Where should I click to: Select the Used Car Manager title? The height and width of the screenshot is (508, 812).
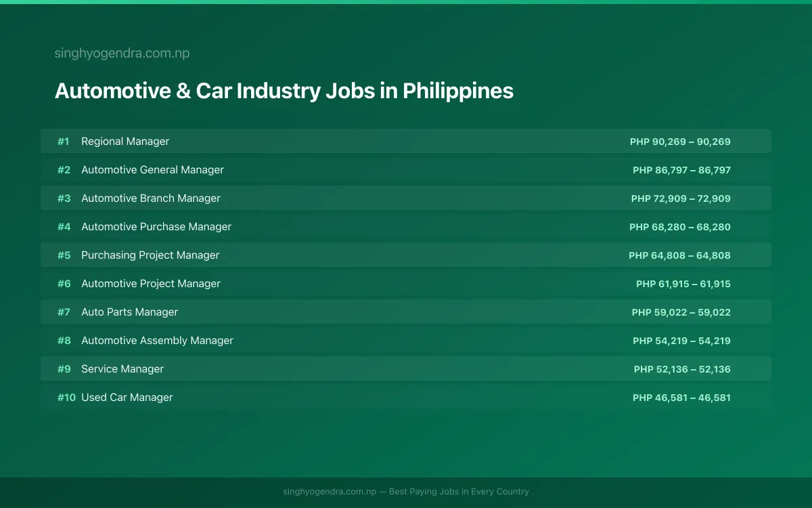click(127, 398)
